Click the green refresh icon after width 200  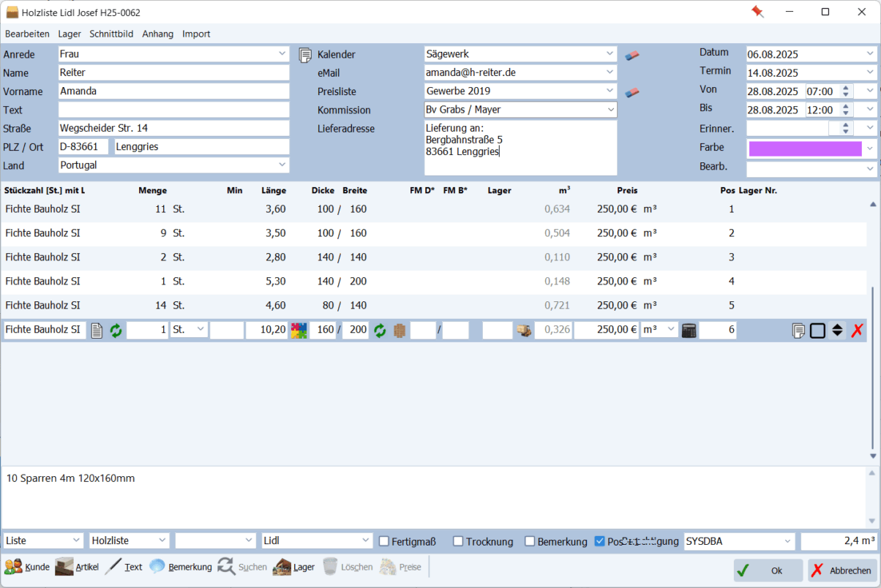tap(380, 331)
